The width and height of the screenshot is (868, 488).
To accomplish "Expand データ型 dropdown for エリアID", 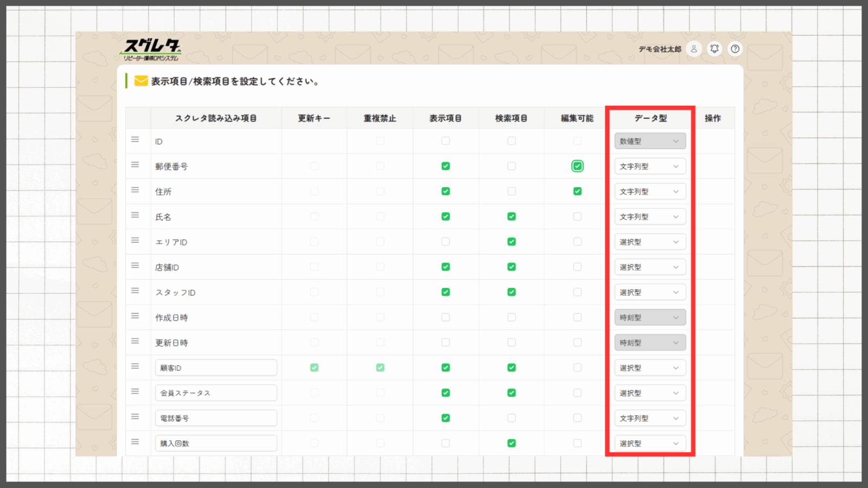I will pyautogui.click(x=650, y=242).
